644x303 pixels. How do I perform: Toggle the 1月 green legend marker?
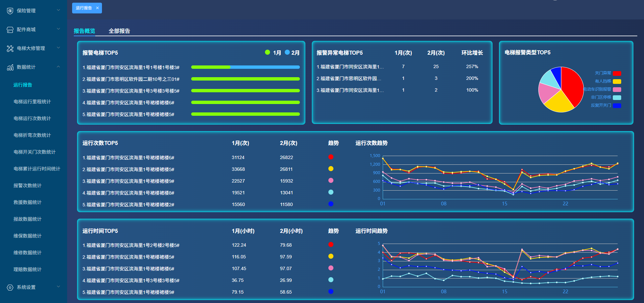pyautogui.click(x=267, y=52)
